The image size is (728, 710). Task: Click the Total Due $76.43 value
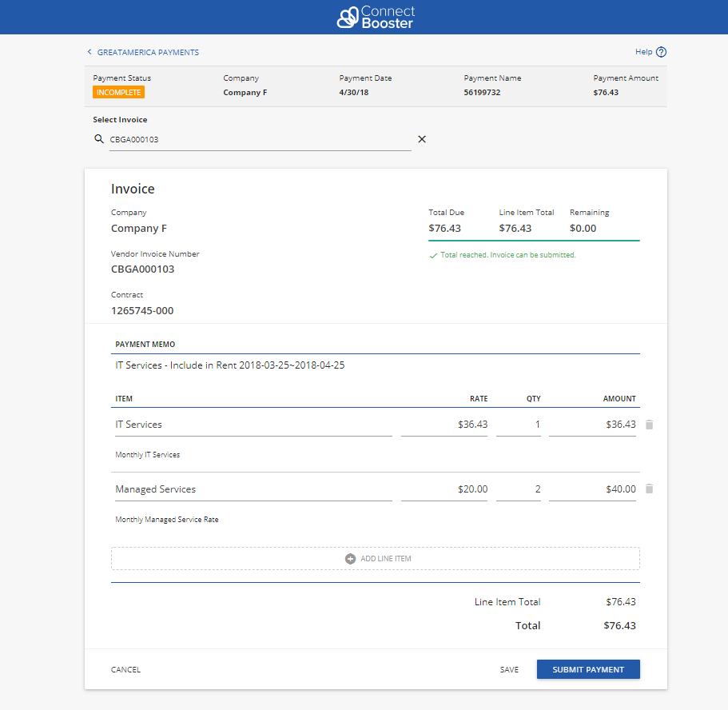pos(444,229)
